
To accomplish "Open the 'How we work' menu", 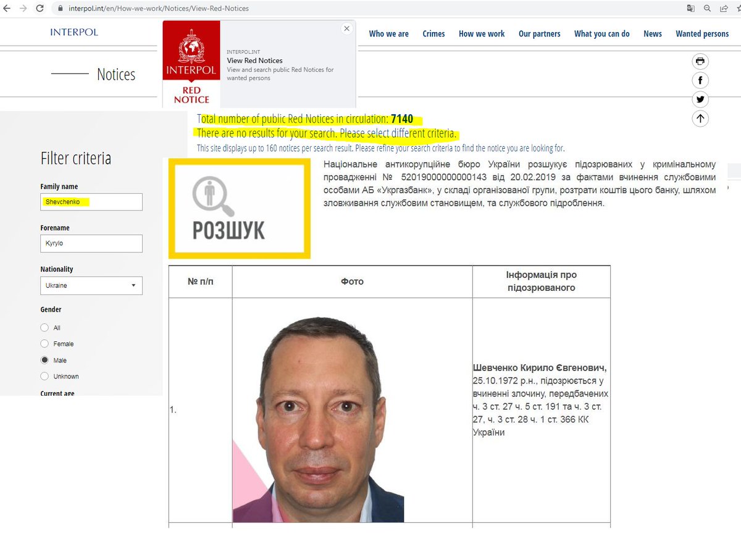I will pos(482,34).
